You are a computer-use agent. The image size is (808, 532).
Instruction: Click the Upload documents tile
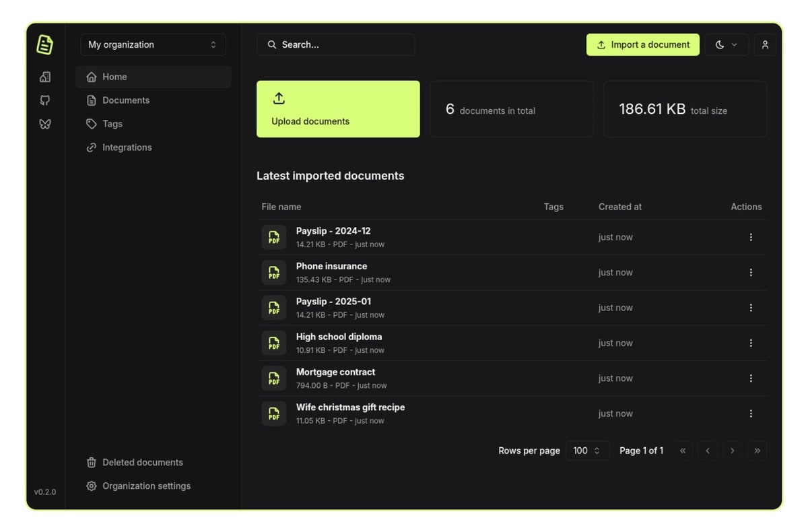(338, 109)
